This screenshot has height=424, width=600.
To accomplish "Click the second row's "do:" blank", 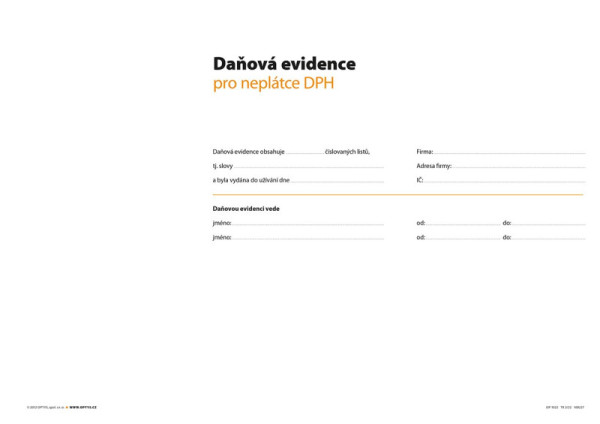I will (x=549, y=238).
